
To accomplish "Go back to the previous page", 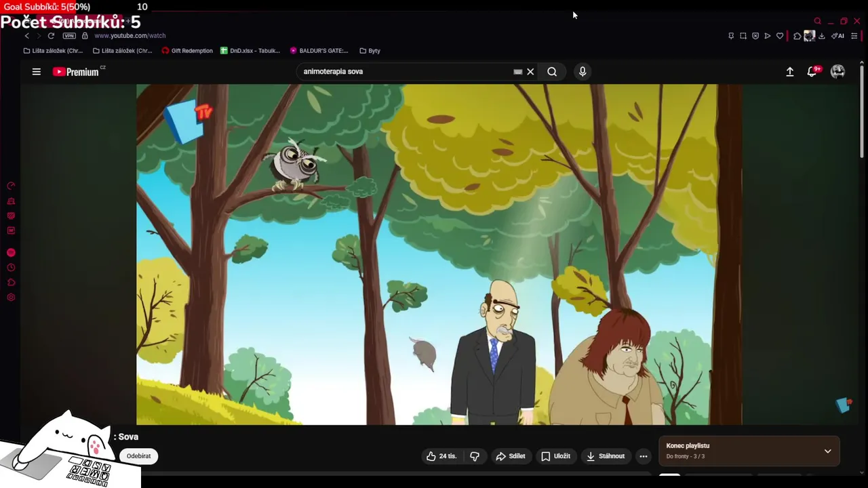I will point(26,36).
